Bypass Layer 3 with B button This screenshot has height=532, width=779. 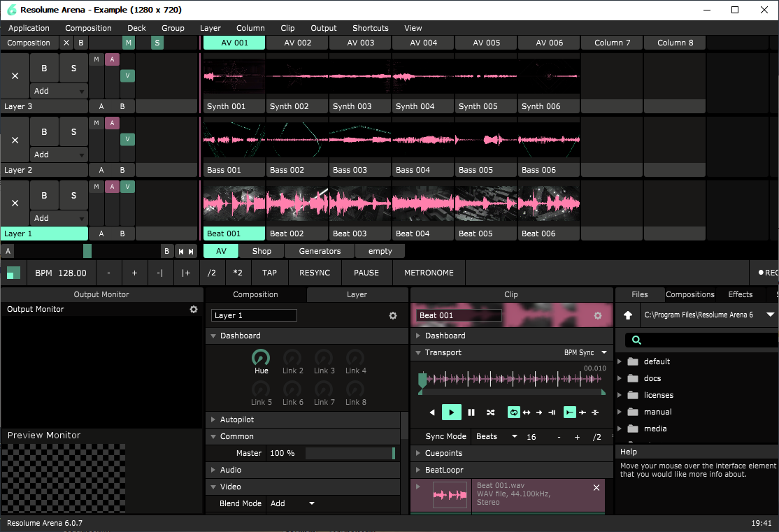[x=44, y=68]
